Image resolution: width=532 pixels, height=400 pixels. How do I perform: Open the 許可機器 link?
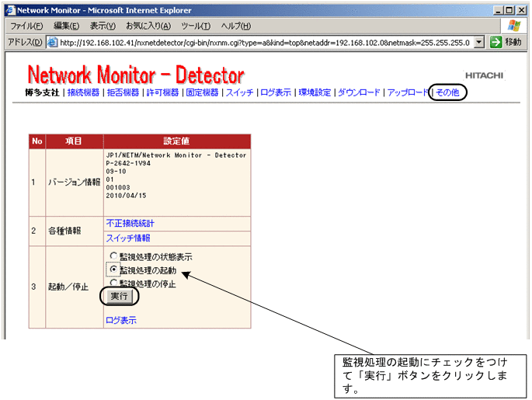[x=162, y=92]
